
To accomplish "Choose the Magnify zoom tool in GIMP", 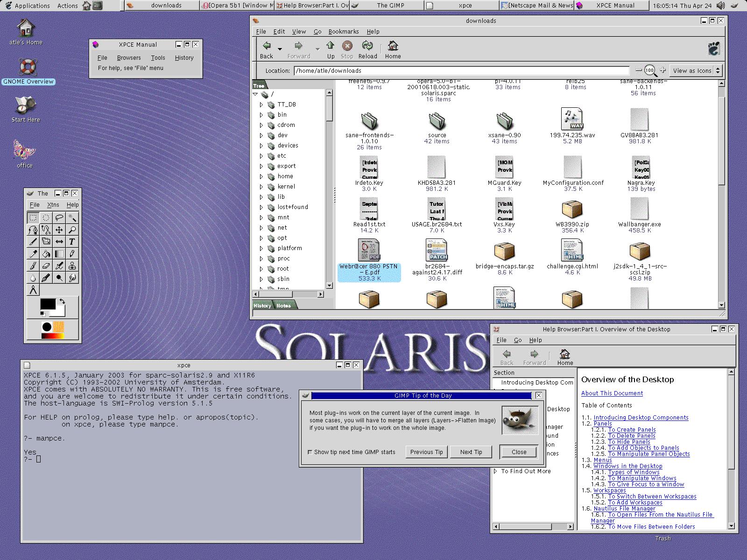I will pyautogui.click(x=72, y=230).
